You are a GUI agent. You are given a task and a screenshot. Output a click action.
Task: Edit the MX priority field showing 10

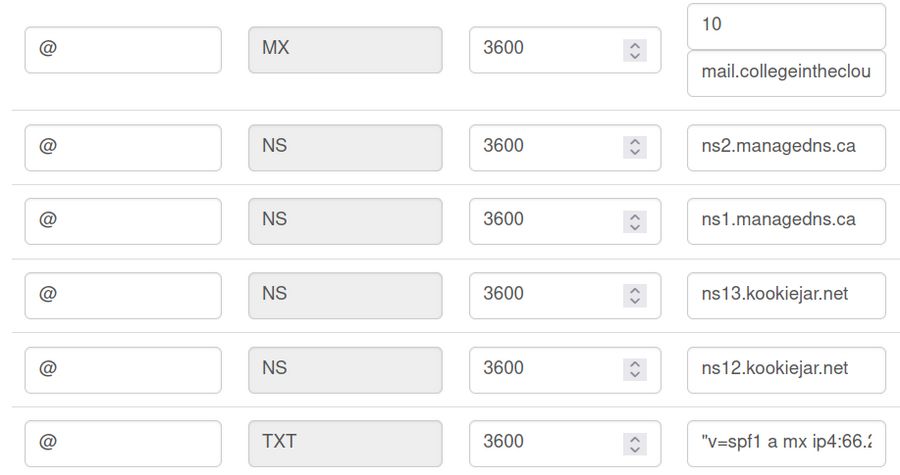point(786,26)
